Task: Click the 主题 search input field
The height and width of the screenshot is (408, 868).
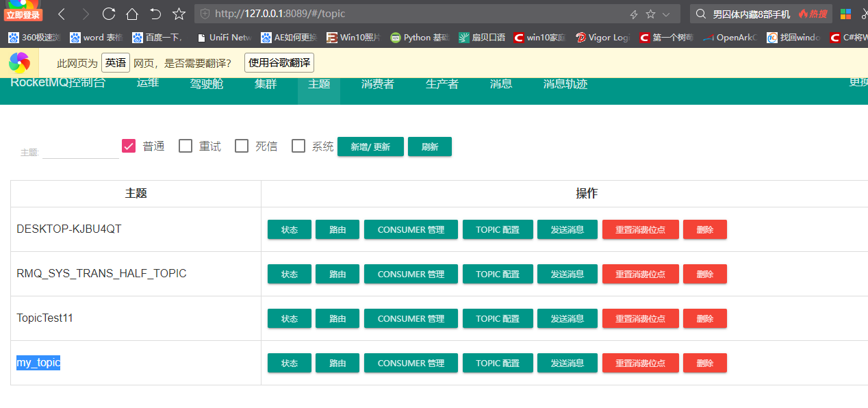Action: point(80,152)
